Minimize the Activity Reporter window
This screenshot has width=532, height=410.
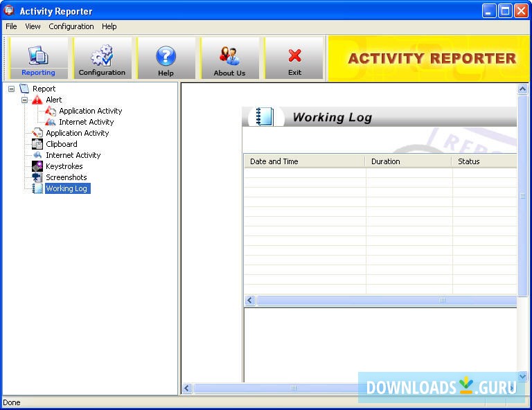tap(488, 11)
